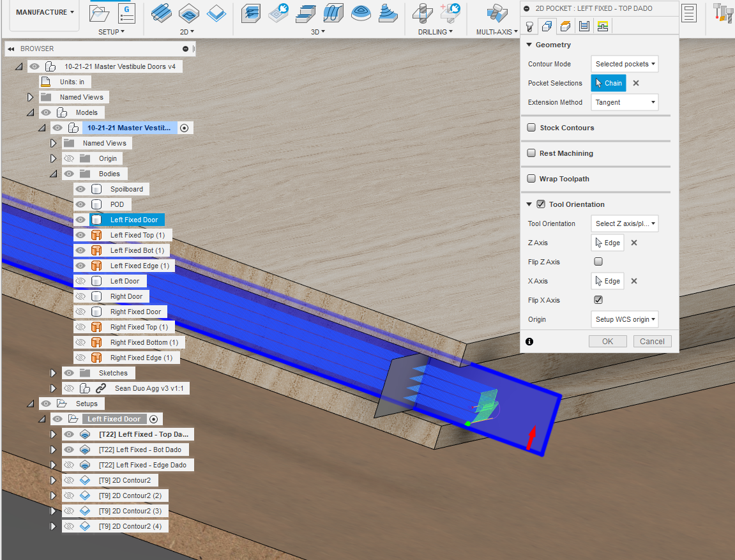Screen dimensions: 735x560
Task: Open the MANUFACTURE workspace menu
Action: point(41,11)
